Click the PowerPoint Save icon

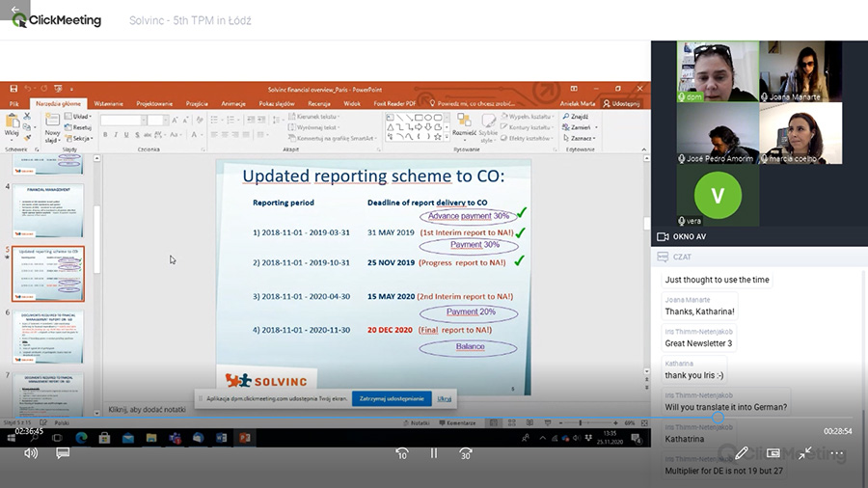click(x=14, y=89)
